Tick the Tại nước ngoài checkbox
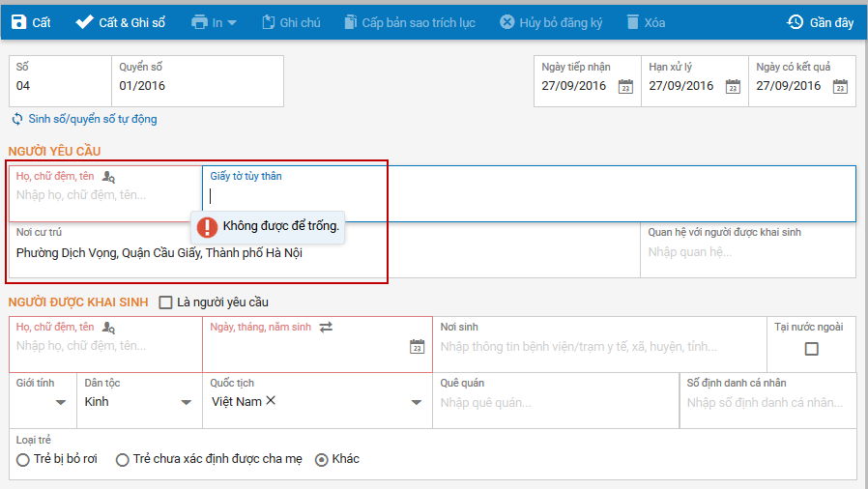 point(811,349)
